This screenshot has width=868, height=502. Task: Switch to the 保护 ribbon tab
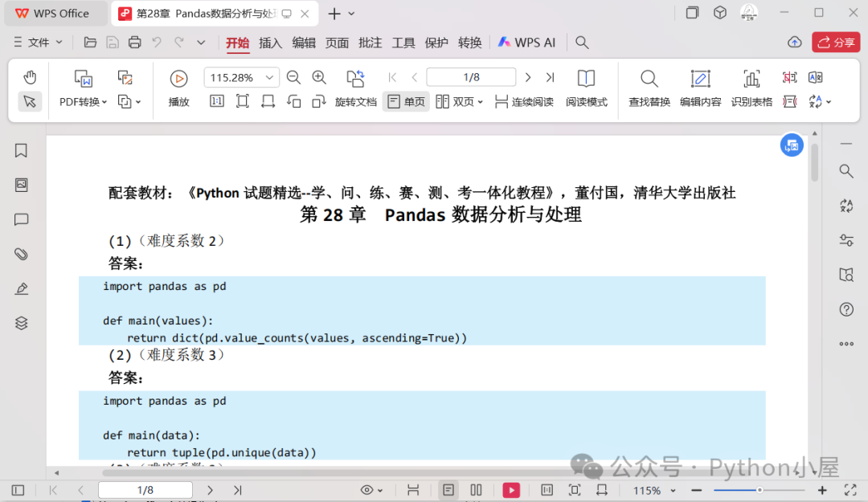click(436, 43)
